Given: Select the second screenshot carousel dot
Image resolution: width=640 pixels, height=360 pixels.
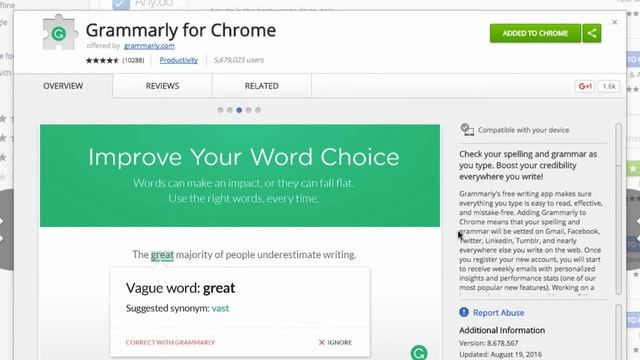Looking at the screenshot, I should pyautogui.click(x=230, y=110).
